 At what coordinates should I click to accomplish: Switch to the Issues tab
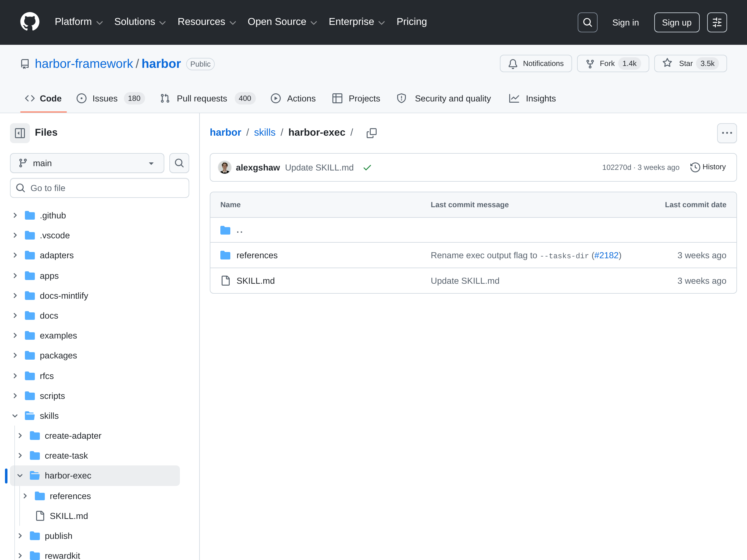(110, 99)
